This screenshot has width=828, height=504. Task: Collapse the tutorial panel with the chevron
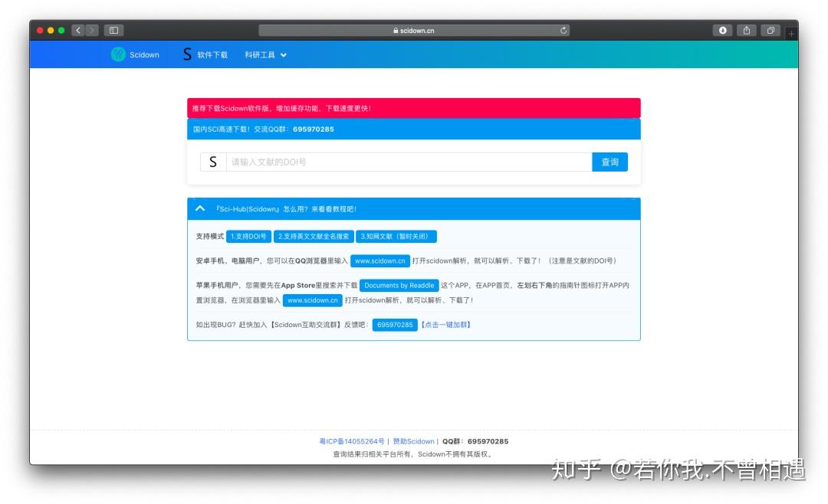200,209
